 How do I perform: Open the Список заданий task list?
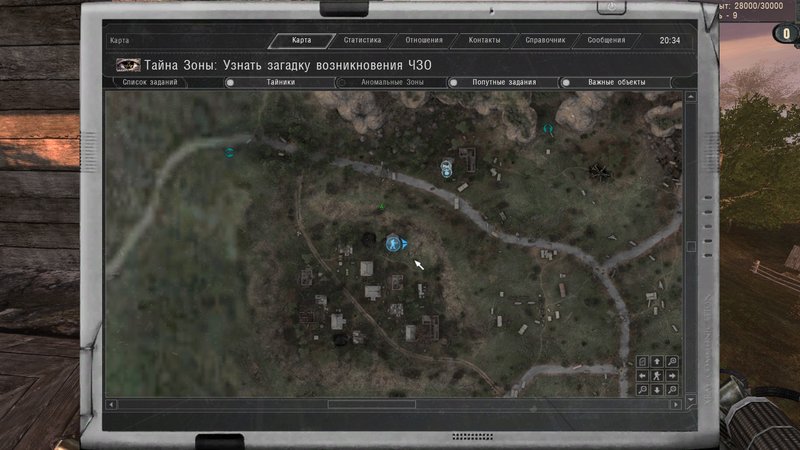click(x=150, y=83)
